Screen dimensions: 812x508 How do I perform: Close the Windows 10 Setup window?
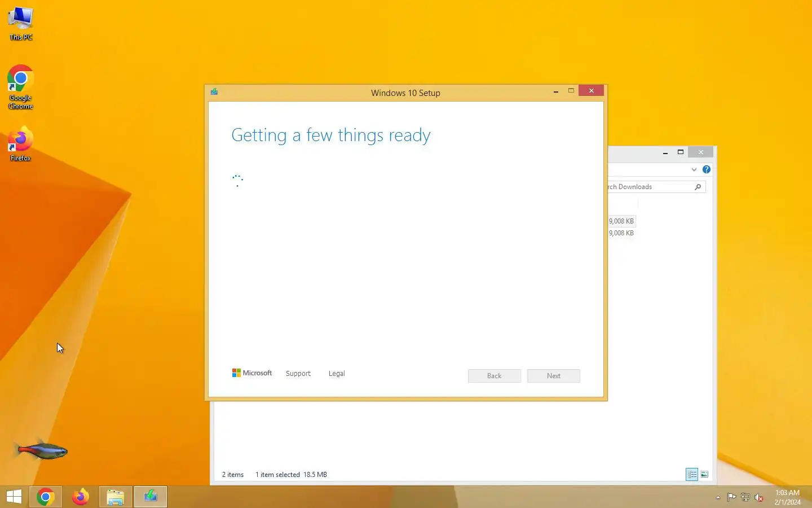(x=591, y=91)
